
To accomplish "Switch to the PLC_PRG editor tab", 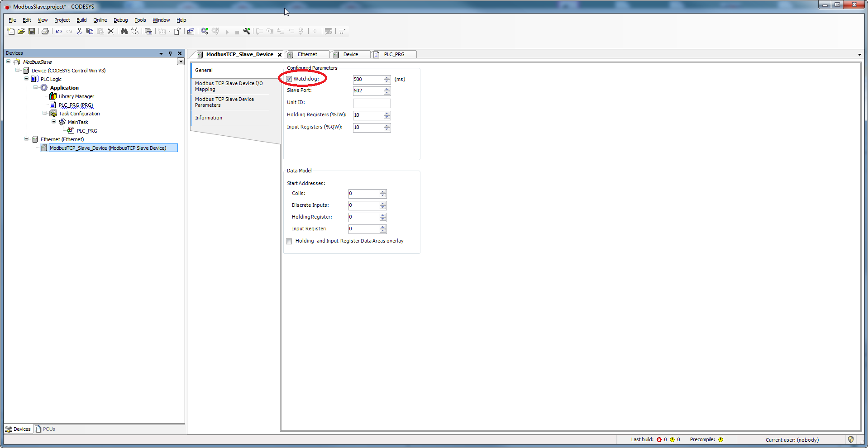I will pyautogui.click(x=394, y=54).
